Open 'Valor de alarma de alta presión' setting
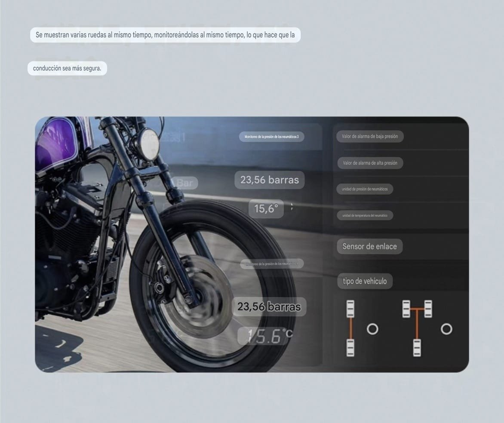This screenshot has height=423, width=504. tap(370, 163)
